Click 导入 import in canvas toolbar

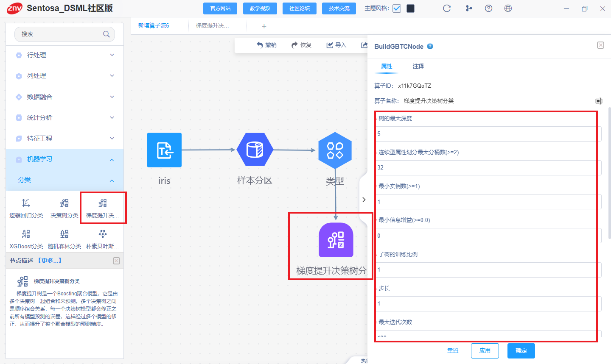[x=336, y=45]
